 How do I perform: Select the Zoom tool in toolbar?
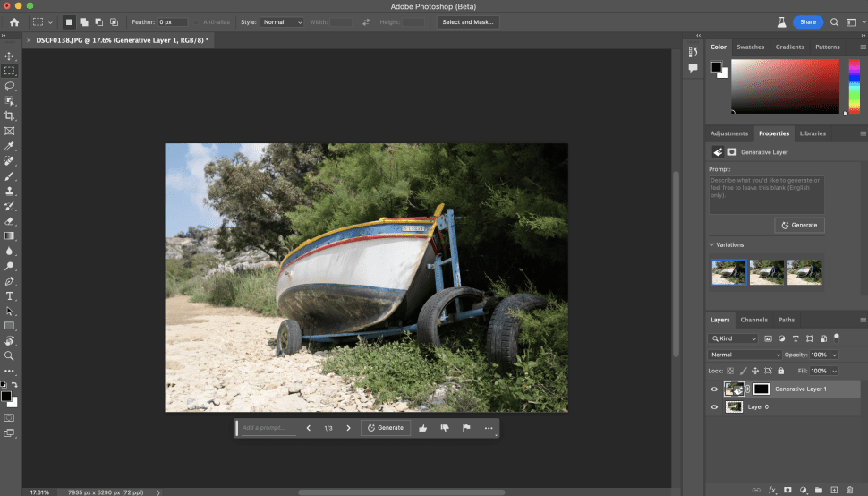tap(10, 356)
